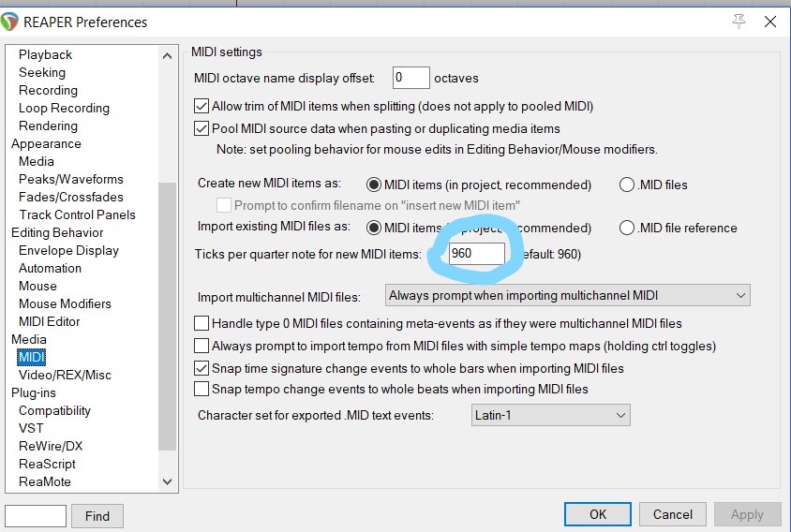The height and width of the screenshot is (532, 791).
Task: Open VST preferences page
Action: pos(31,428)
